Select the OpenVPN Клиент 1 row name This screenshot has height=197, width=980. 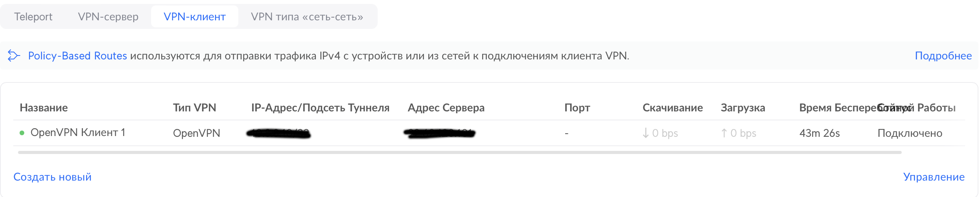click(78, 133)
